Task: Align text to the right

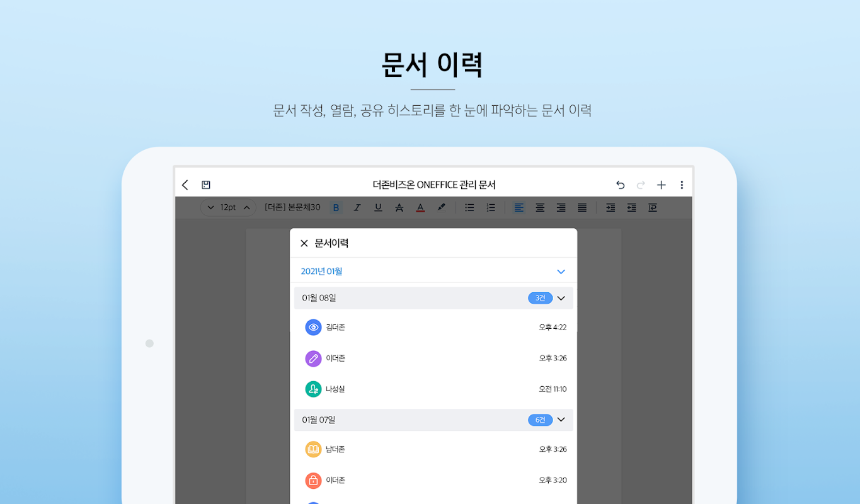Action: [x=561, y=207]
